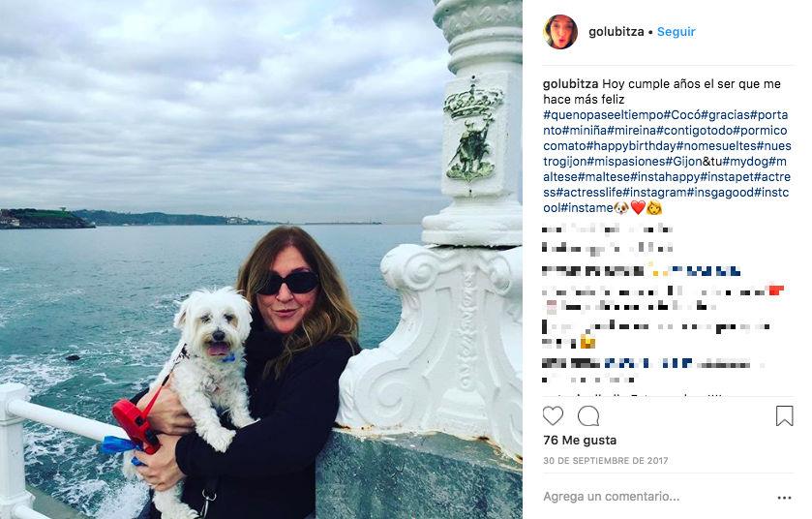Open the #quenopaseeltiempo hashtag
The width and height of the screenshot is (812, 519).
tap(603, 115)
